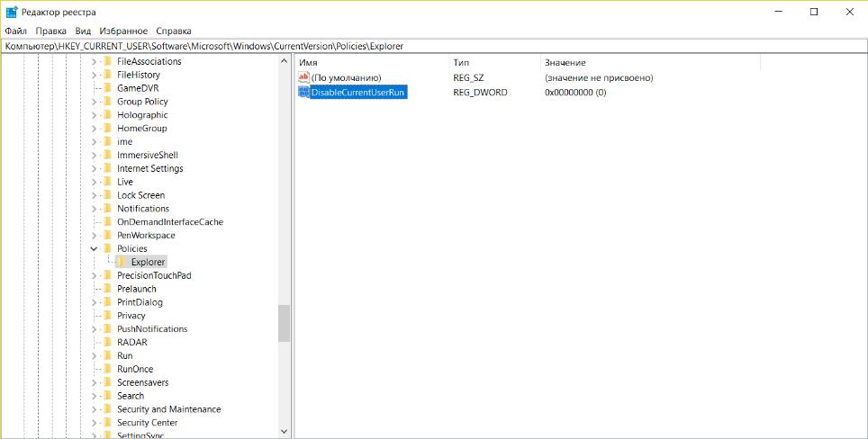The image size is (868, 439).
Task: Click the tree scrollbar up arrow
Action: point(284,61)
